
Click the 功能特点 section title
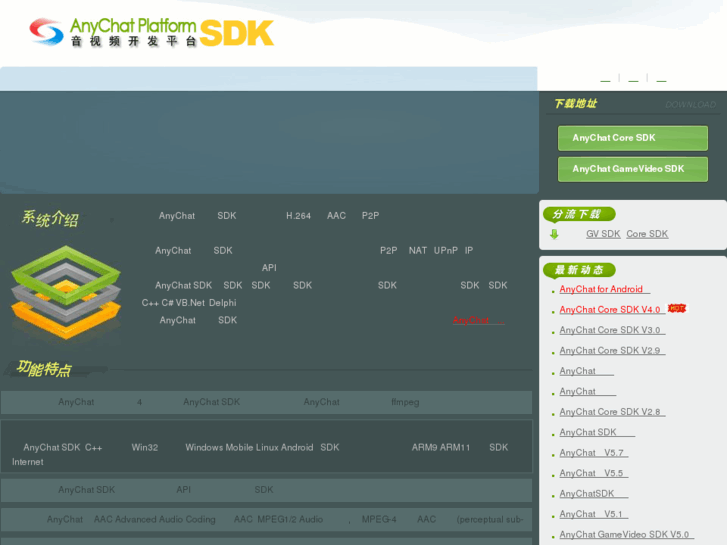[44, 369]
